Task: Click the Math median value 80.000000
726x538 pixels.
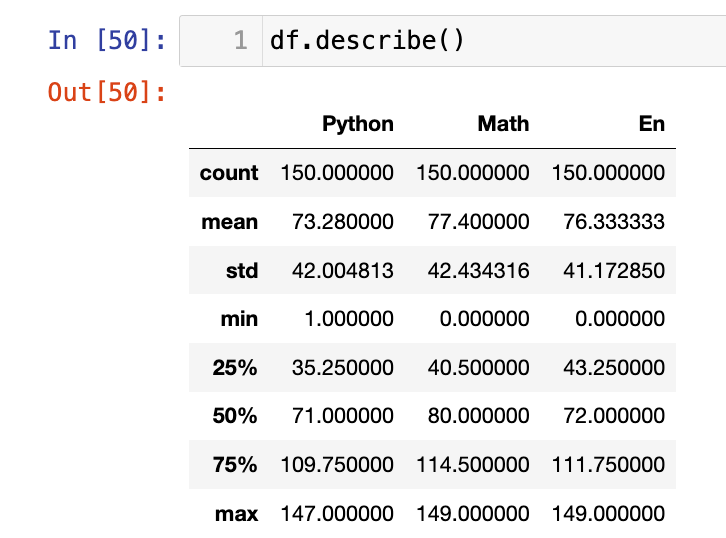Action: (473, 417)
